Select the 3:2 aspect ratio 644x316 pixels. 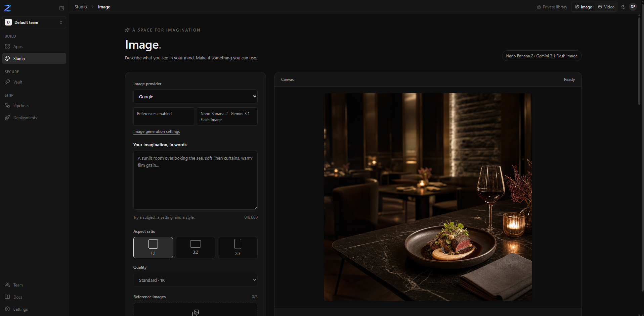tap(196, 248)
